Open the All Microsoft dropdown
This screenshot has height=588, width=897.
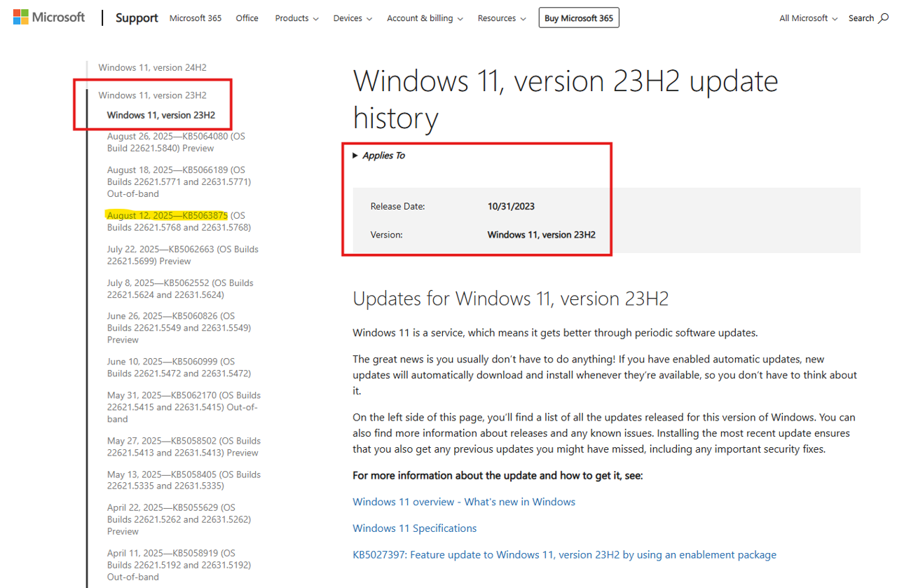809,18
